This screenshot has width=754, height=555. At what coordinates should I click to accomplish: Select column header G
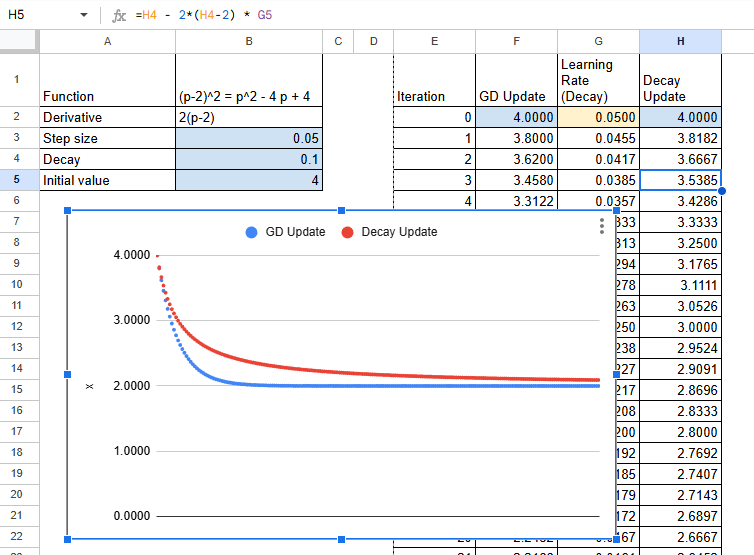click(598, 41)
